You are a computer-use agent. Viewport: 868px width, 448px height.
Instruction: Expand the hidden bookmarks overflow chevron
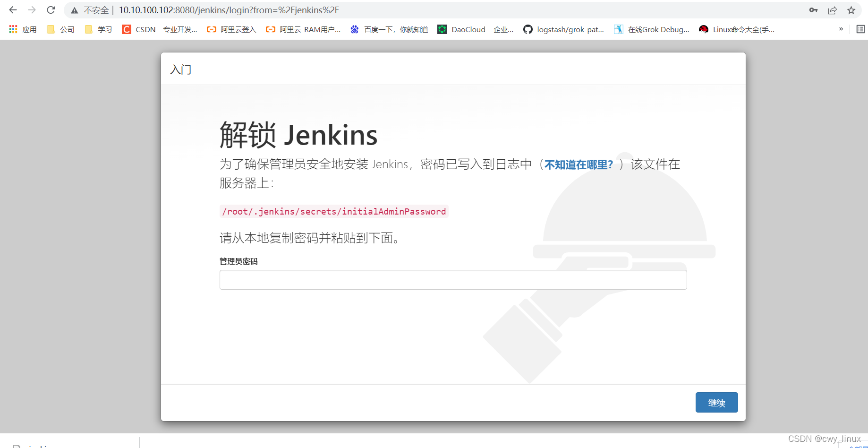[841, 29]
